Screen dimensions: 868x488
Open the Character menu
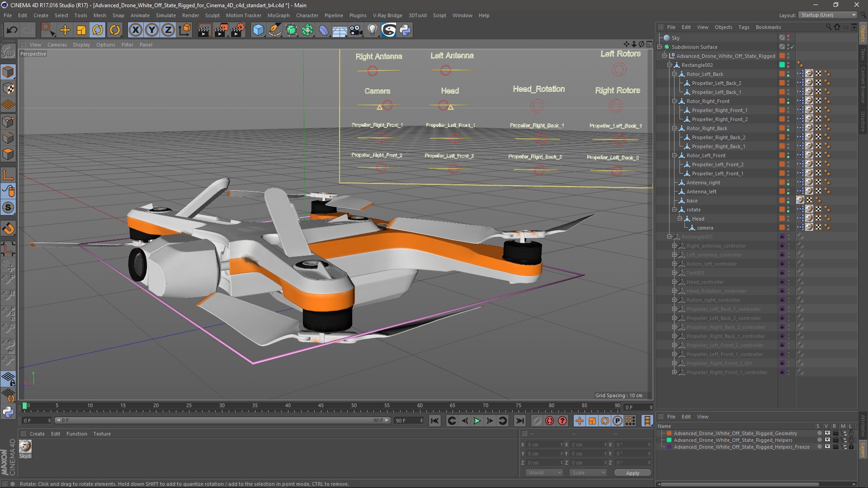tap(307, 15)
